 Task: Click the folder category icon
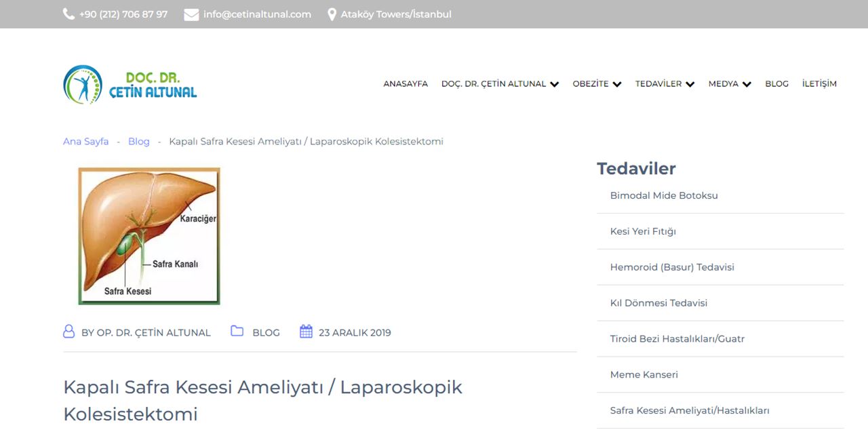237,332
